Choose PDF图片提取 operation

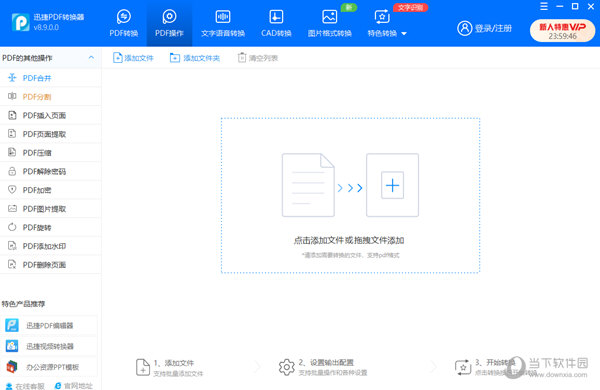(51, 209)
